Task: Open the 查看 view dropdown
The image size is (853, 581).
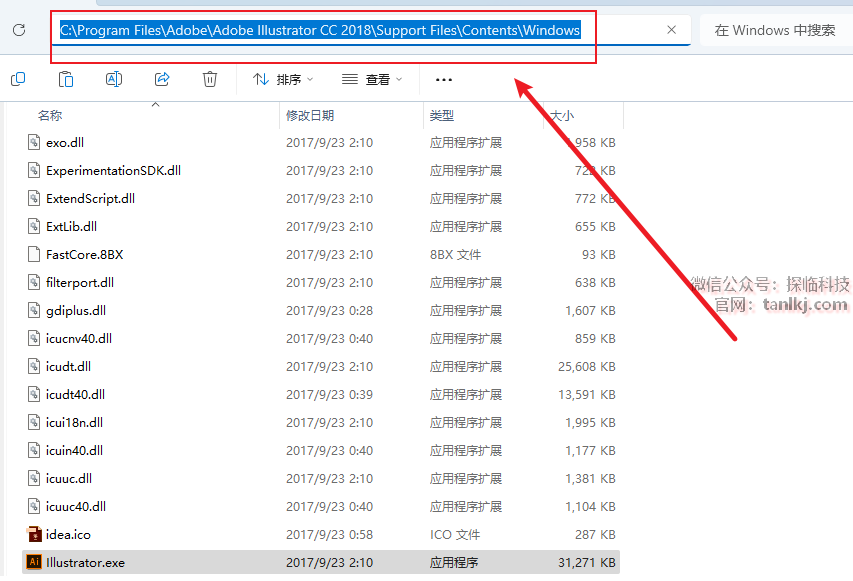Action: pos(372,79)
